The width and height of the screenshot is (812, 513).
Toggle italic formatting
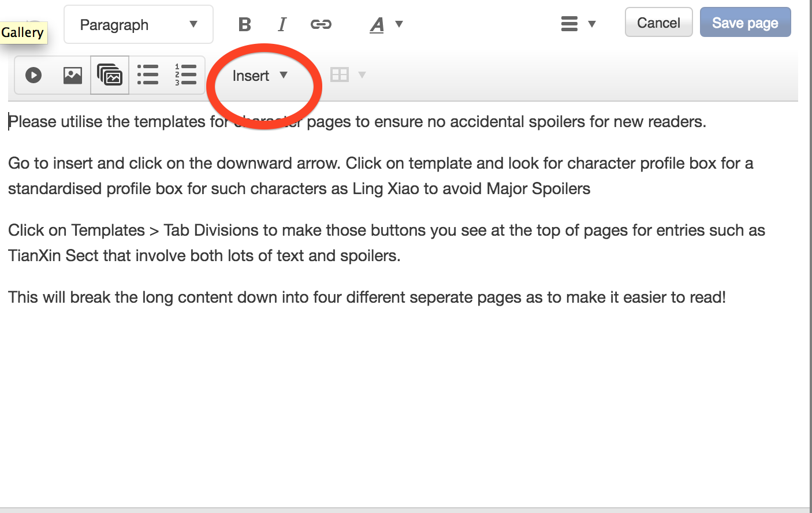(282, 24)
